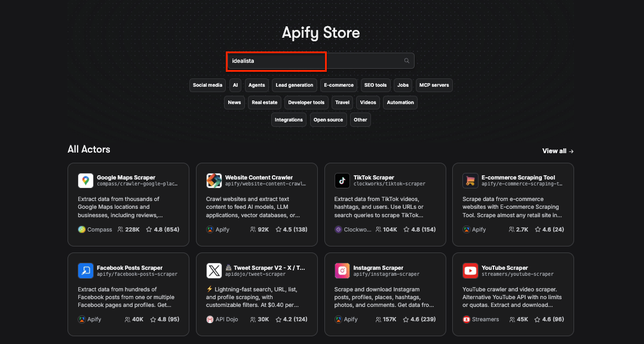Image resolution: width=644 pixels, height=344 pixels.
Task: Click the 4.8 (95) rating text
Action: [x=168, y=319]
